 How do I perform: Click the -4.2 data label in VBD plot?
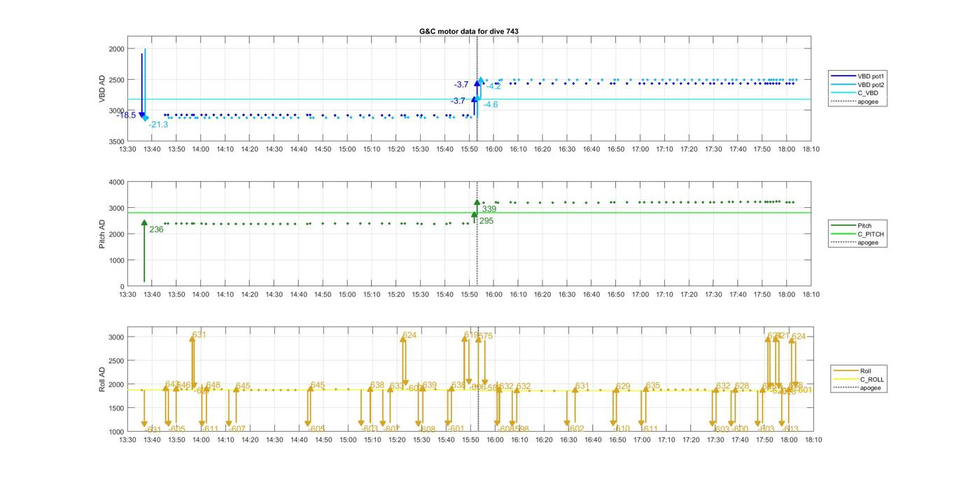[493, 87]
